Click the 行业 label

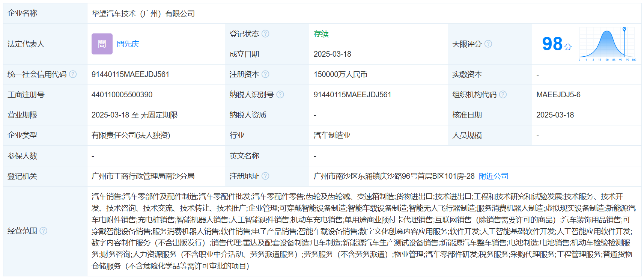tap(237, 135)
